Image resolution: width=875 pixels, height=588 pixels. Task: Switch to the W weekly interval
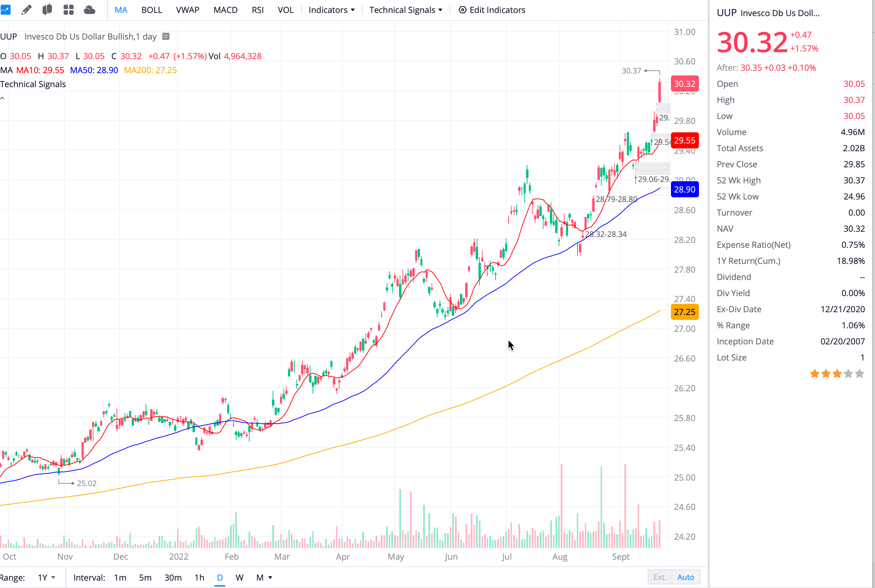coord(239,577)
